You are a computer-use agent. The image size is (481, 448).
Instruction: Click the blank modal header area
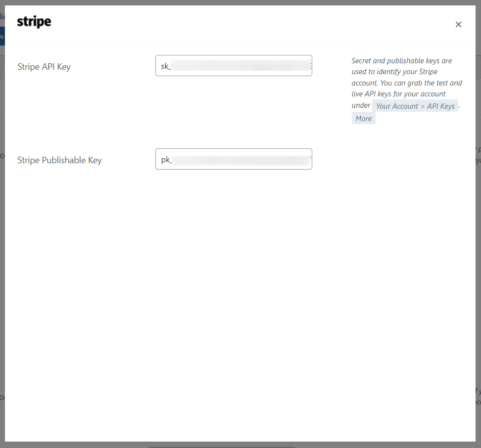247,24
